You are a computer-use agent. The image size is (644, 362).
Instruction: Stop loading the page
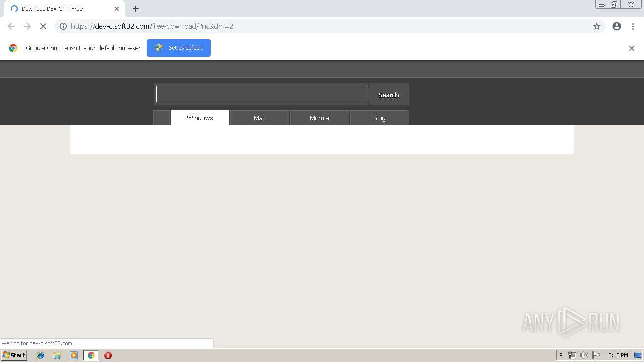tap(43, 26)
